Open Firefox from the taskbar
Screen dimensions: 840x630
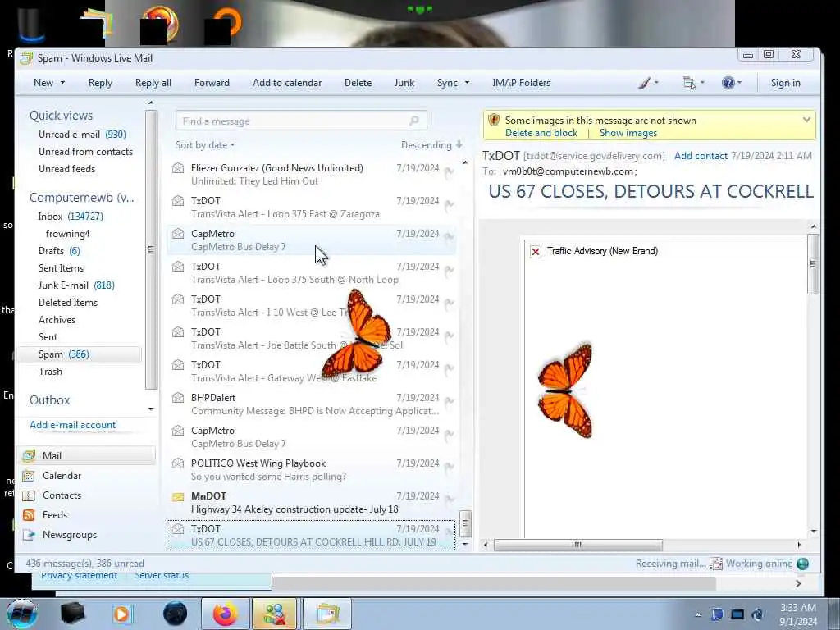tap(226, 614)
